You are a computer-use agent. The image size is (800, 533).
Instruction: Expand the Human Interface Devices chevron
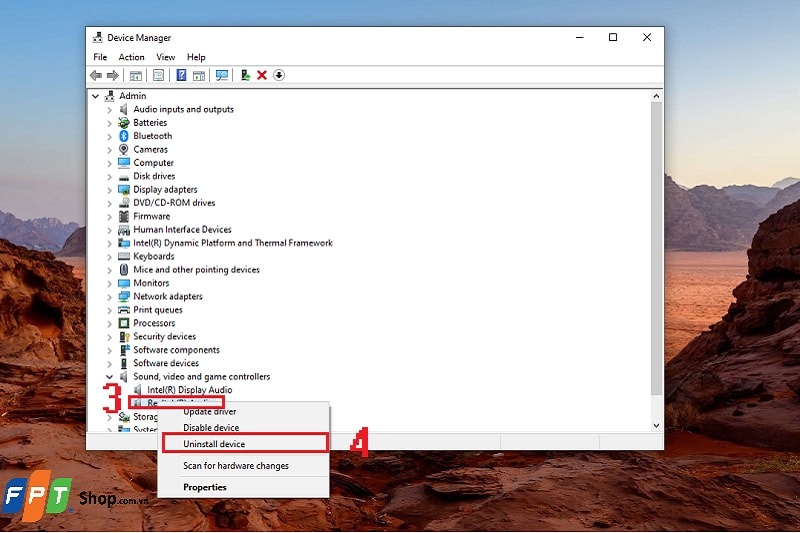tap(109, 230)
